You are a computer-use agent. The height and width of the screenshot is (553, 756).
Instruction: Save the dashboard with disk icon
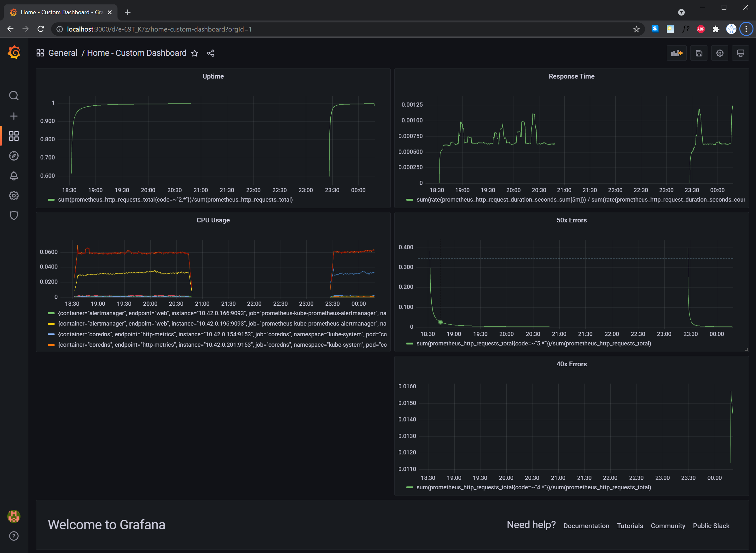699,53
